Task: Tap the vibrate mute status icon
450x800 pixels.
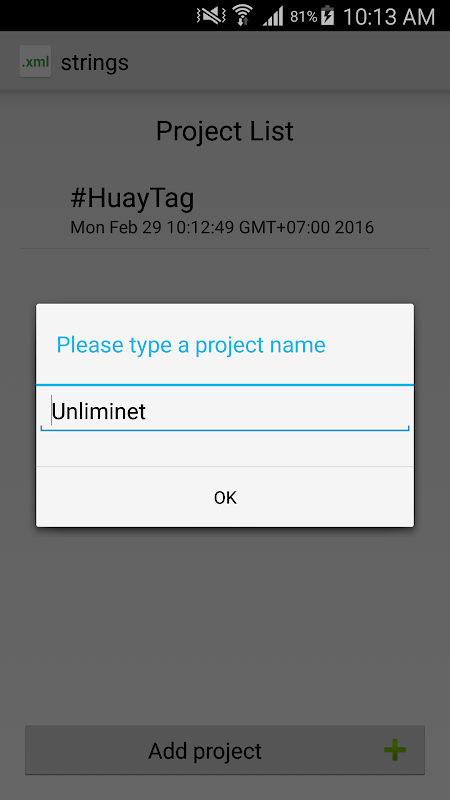Action: [211, 16]
